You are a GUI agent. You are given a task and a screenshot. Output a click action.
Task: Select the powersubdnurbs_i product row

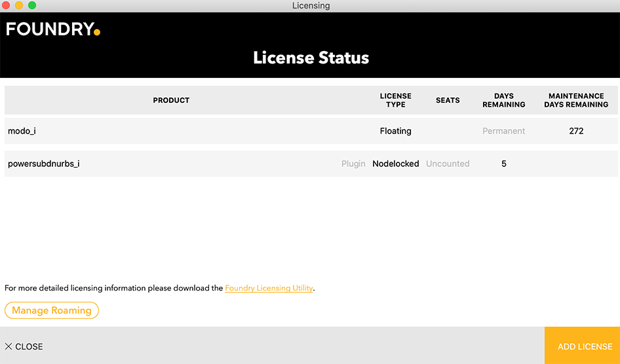tap(311, 164)
